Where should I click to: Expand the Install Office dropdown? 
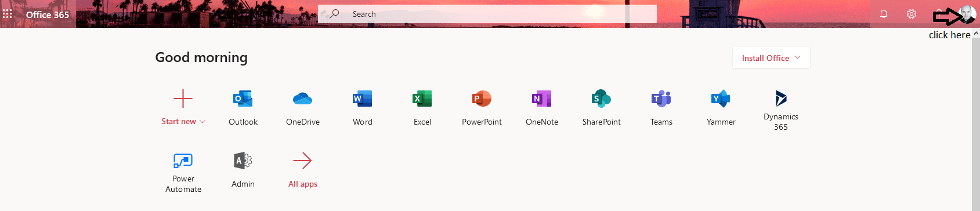(771, 58)
